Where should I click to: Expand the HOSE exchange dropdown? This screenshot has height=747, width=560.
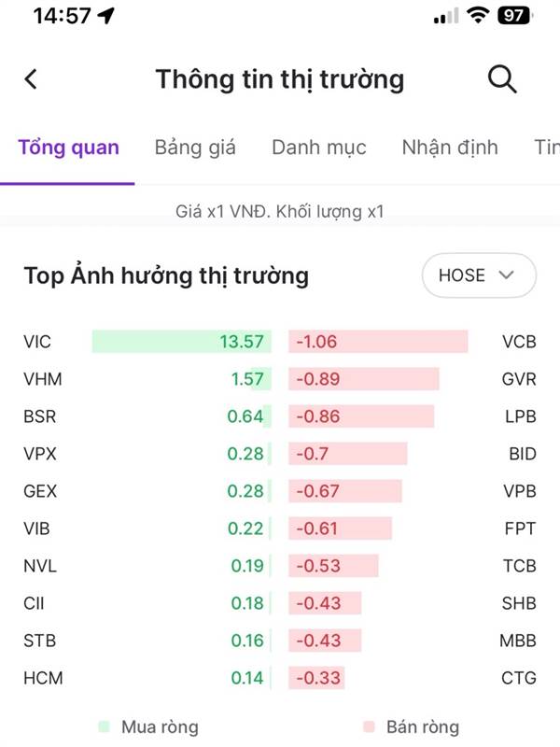(477, 275)
